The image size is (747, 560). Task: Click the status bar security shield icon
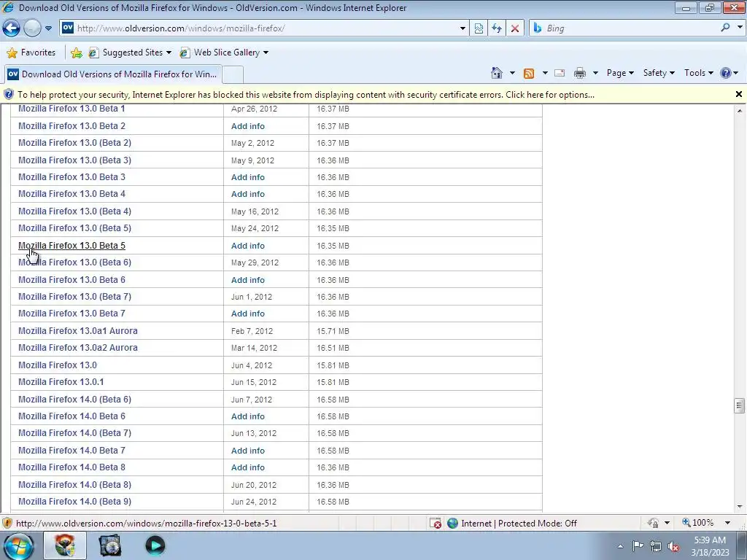coord(7,524)
